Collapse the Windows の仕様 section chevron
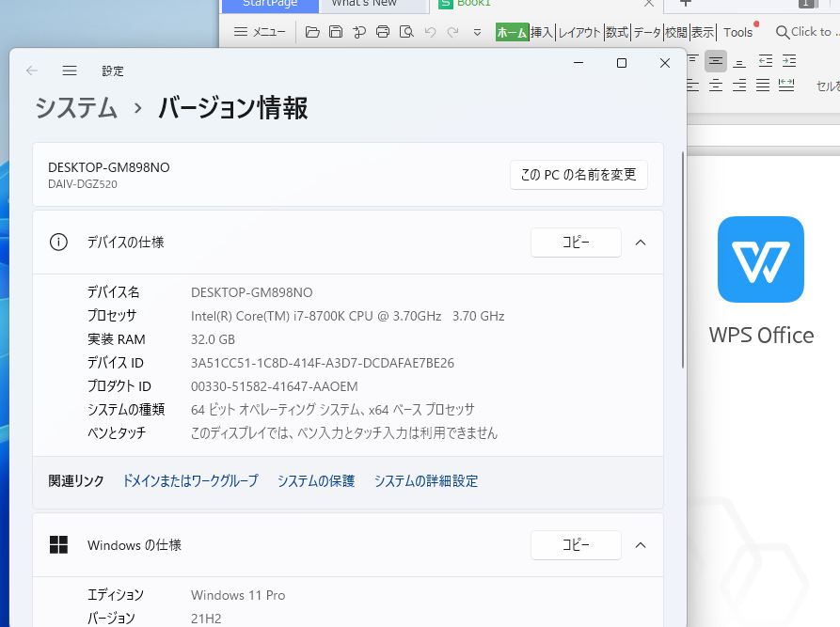The width and height of the screenshot is (840, 627). coord(641,545)
